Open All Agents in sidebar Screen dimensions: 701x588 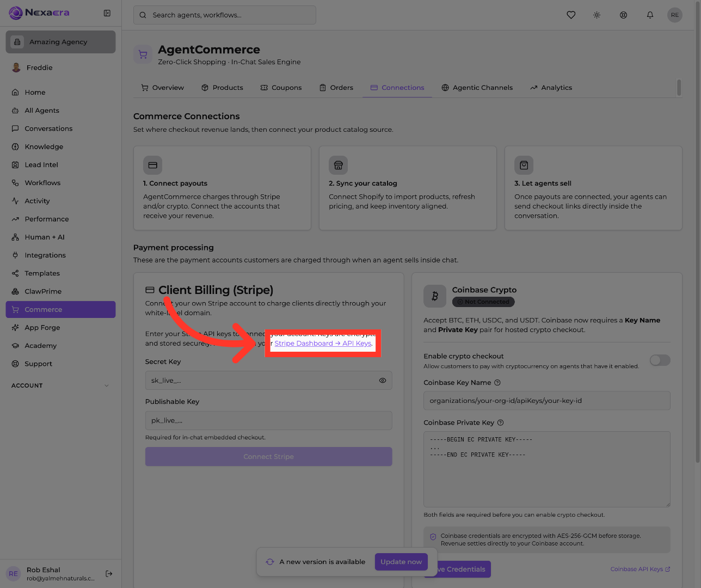click(60, 111)
